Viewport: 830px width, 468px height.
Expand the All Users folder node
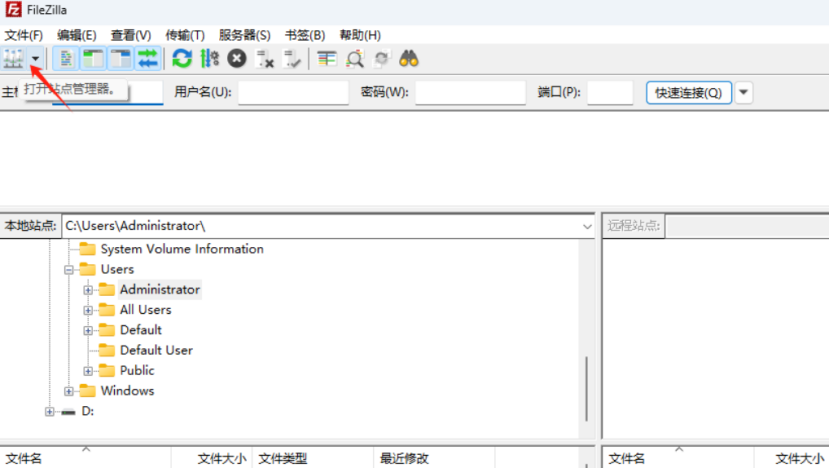pos(88,310)
